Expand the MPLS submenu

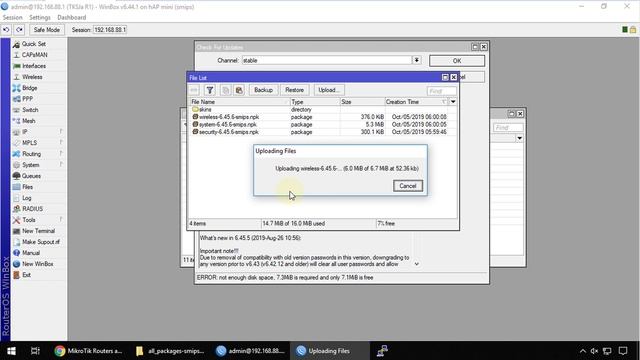click(38, 143)
